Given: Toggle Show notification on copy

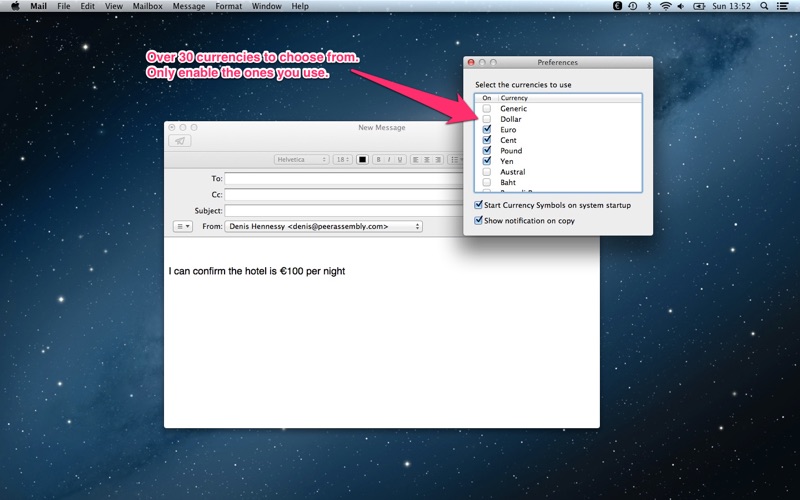Looking at the screenshot, I should [478, 220].
